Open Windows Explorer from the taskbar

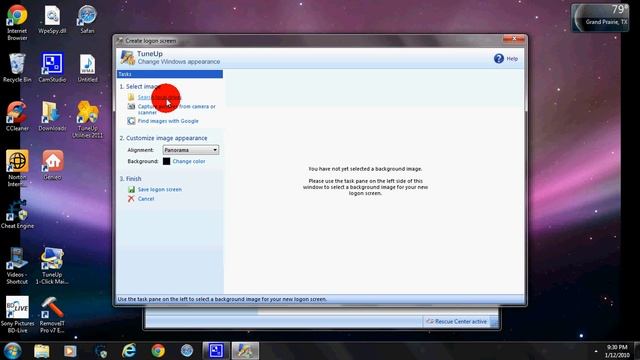[42, 351]
